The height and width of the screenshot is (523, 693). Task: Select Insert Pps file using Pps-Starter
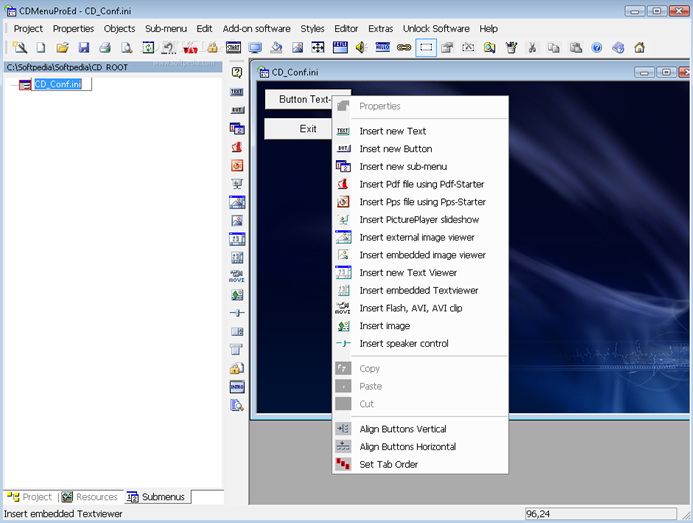[420, 202]
